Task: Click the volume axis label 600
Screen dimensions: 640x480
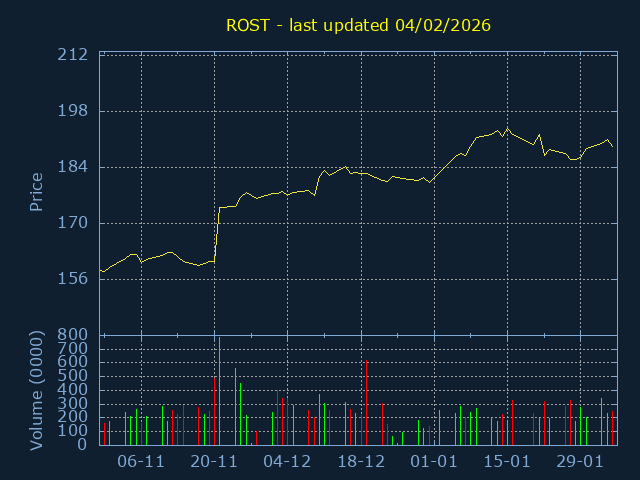Action: coord(73,362)
